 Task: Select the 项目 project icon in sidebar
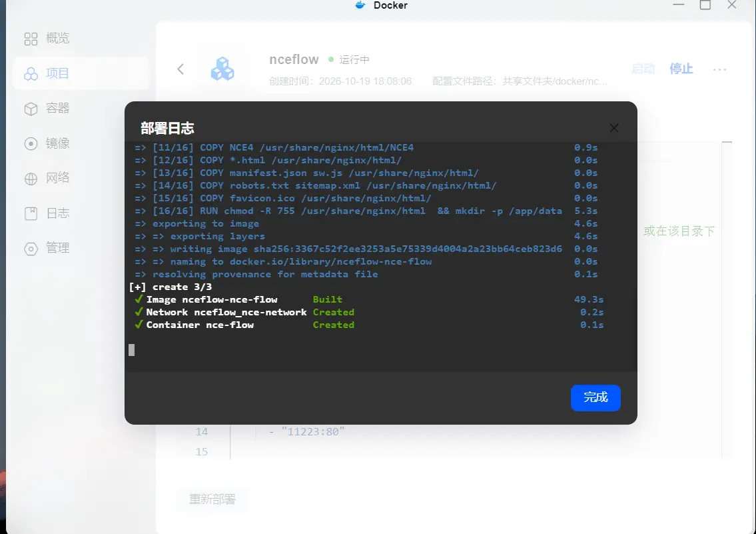31,73
